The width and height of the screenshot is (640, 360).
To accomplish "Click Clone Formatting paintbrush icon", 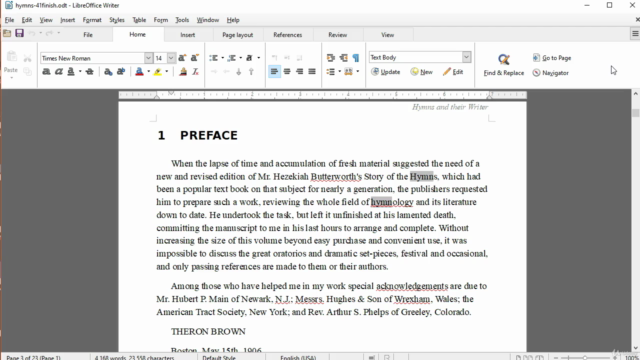I will click(x=183, y=72).
